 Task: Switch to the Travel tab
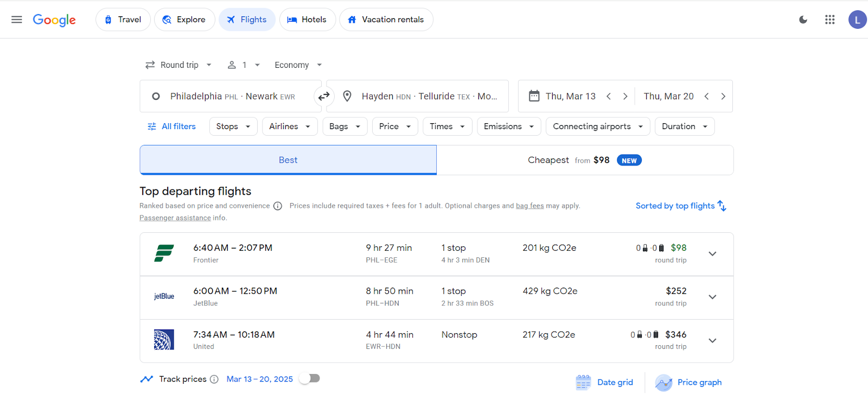(123, 20)
